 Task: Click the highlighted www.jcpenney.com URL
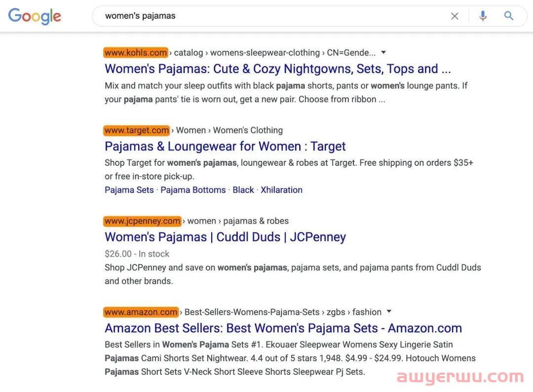(x=142, y=221)
